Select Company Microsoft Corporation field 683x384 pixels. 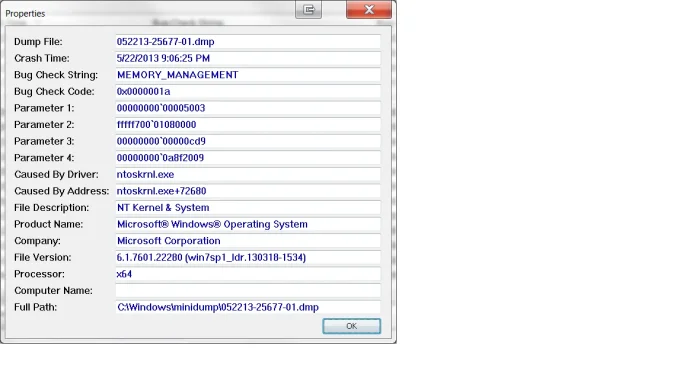[248, 241]
